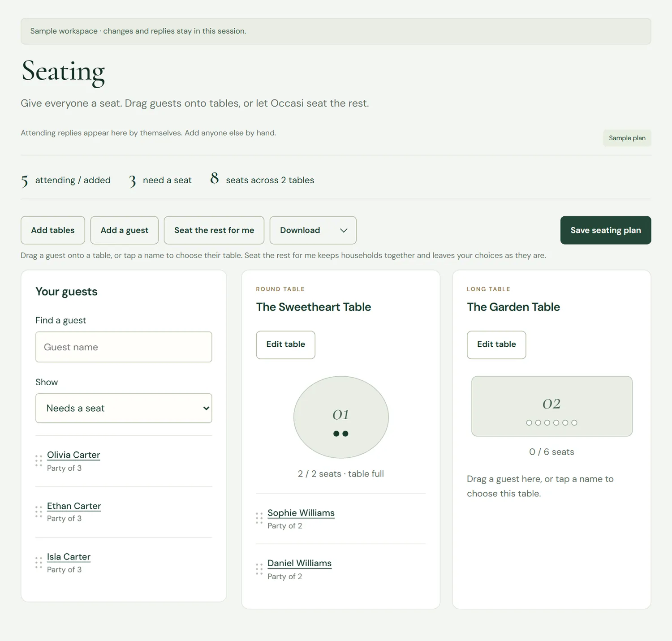Click drag handle beside Olivia Carter
The height and width of the screenshot is (641, 672).
pyautogui.click(x=39, y=460)
